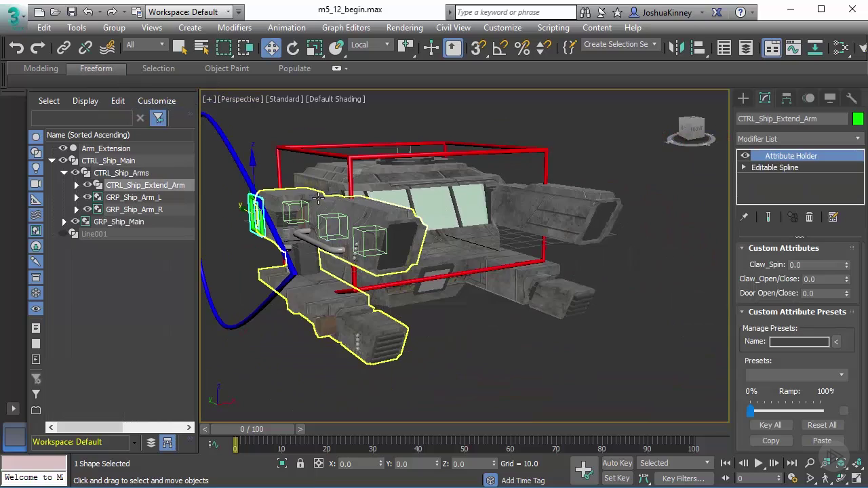
Task: Switch to the Hierarchy panel tab icon
Action: click(787, 98)
